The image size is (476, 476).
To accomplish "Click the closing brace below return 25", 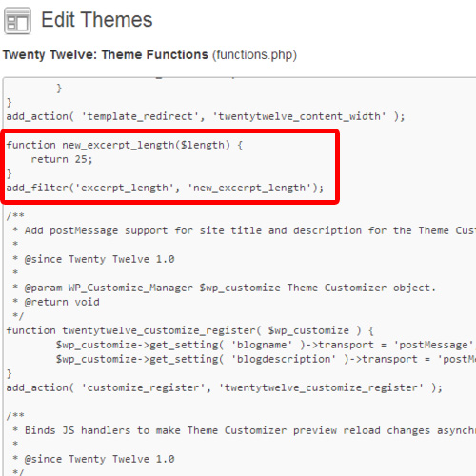I will click(x=10, y=173).
